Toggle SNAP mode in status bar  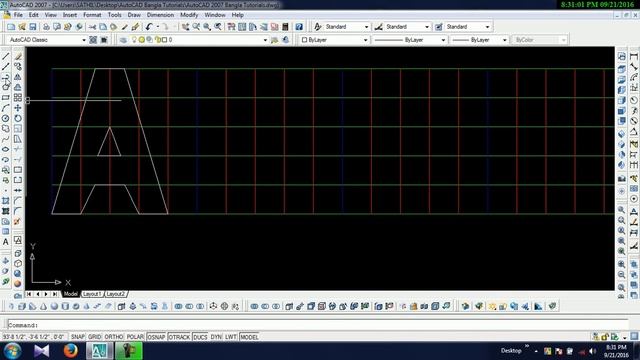(x=78, y=337)
